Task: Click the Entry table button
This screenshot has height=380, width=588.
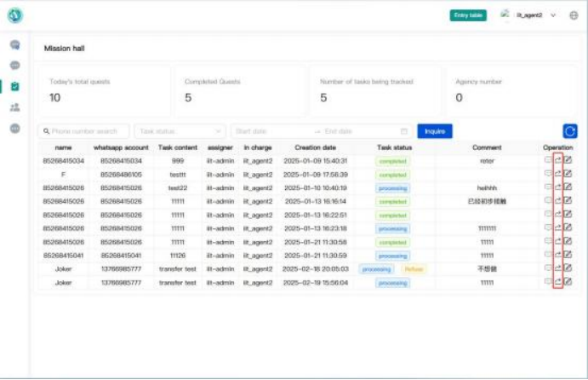Action: [x=468, y=15]
